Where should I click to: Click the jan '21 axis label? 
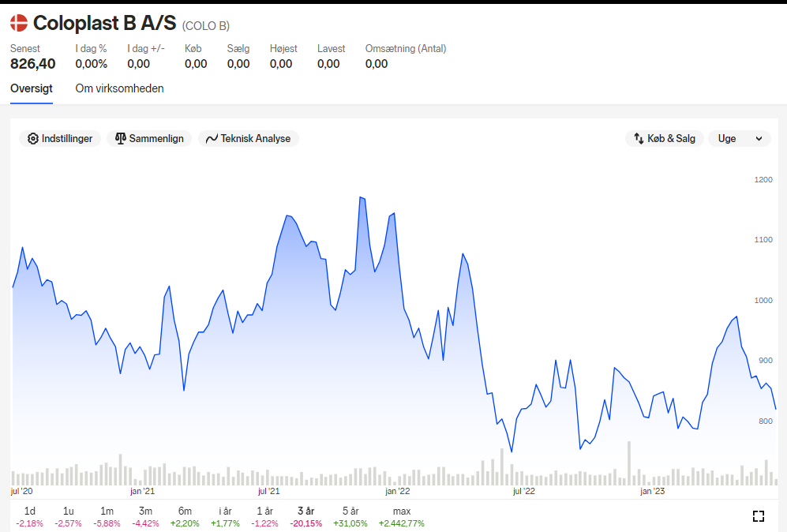pos(143,491)
